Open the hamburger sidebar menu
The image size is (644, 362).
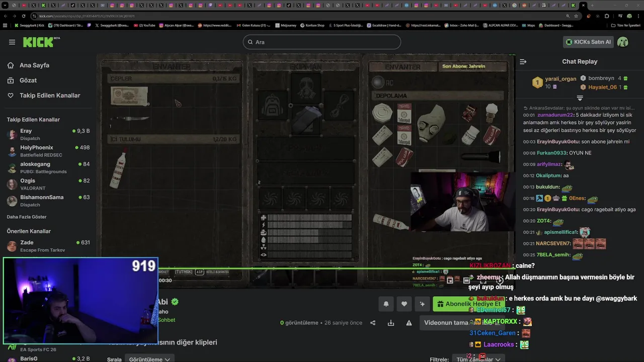[12, 42]
